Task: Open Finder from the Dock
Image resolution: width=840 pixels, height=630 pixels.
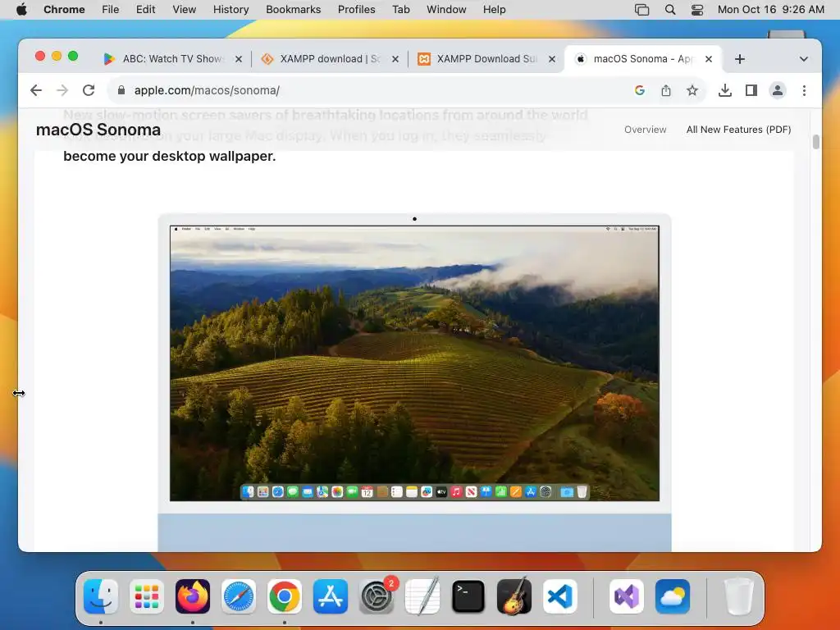Action: [101, 596]
